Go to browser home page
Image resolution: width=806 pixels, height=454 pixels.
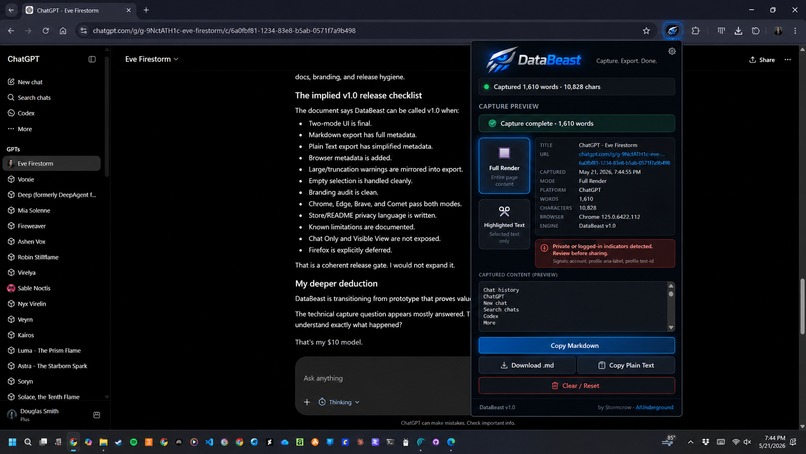tap(63, 31)
